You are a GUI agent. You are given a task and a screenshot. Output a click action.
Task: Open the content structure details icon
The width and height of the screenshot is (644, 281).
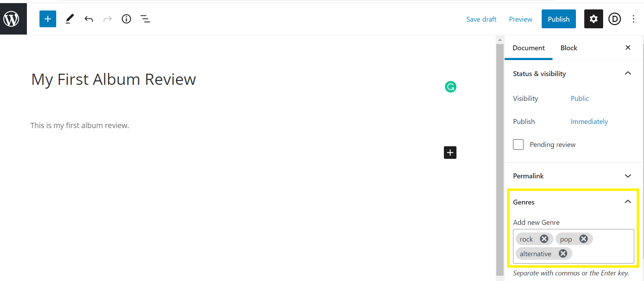tap(126, 19)
